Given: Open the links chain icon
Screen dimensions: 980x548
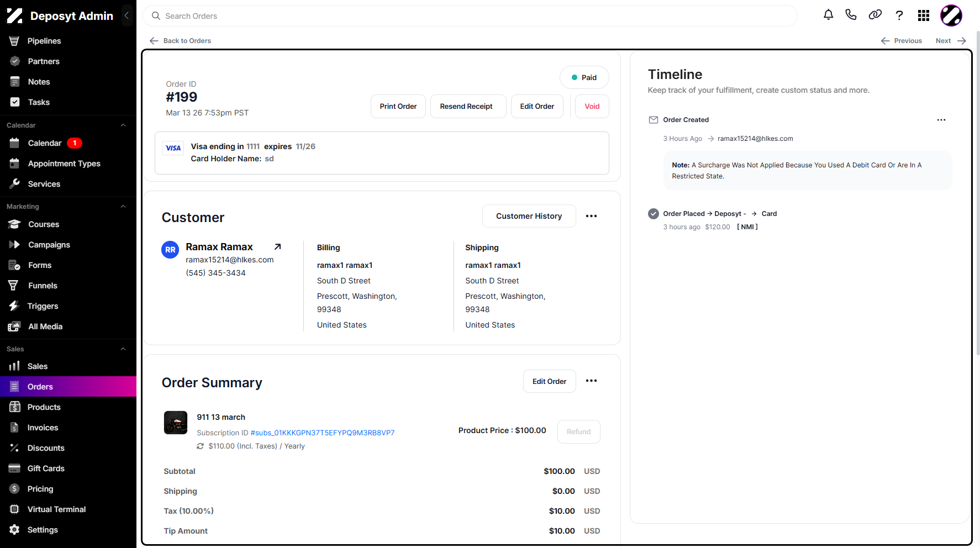Looking at the screenshot, I should click(875, 15).
